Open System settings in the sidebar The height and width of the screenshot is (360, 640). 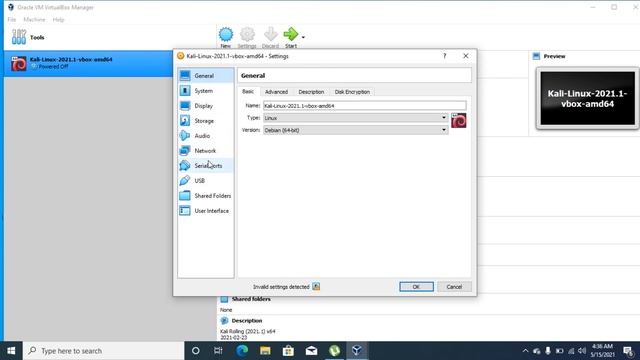206,91
